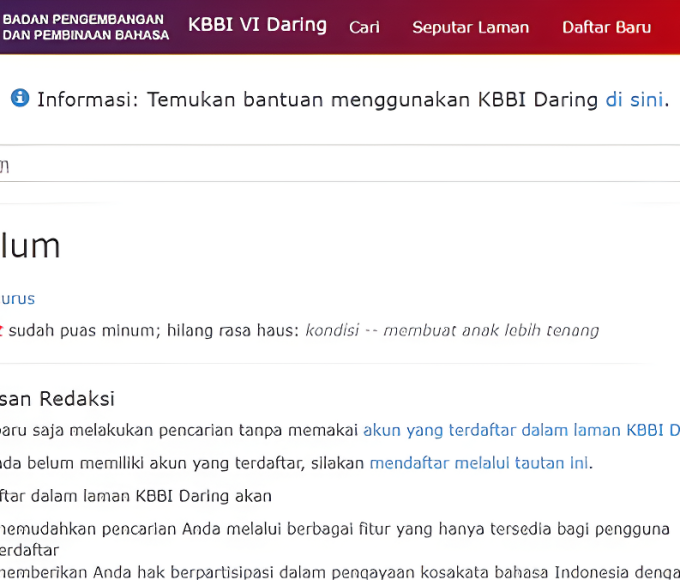This screenshot has height=580, width=680.
Task: Go to the Daftar Baru page
Action: click(x=606, y=27)
